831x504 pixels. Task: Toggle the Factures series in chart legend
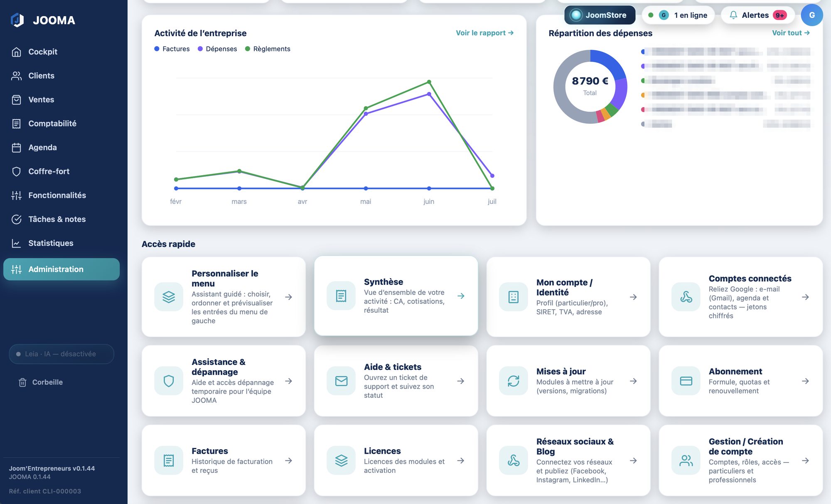pos(172,49)
